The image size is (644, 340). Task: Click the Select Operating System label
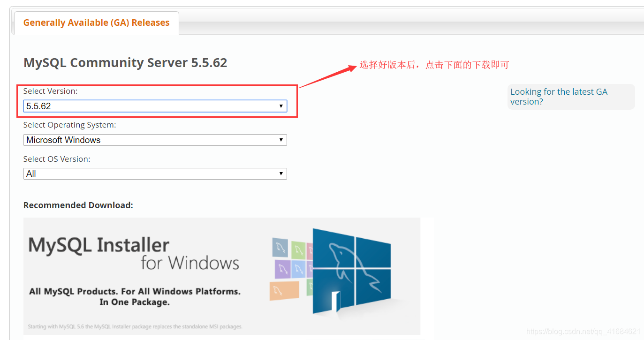coord(70,125)
